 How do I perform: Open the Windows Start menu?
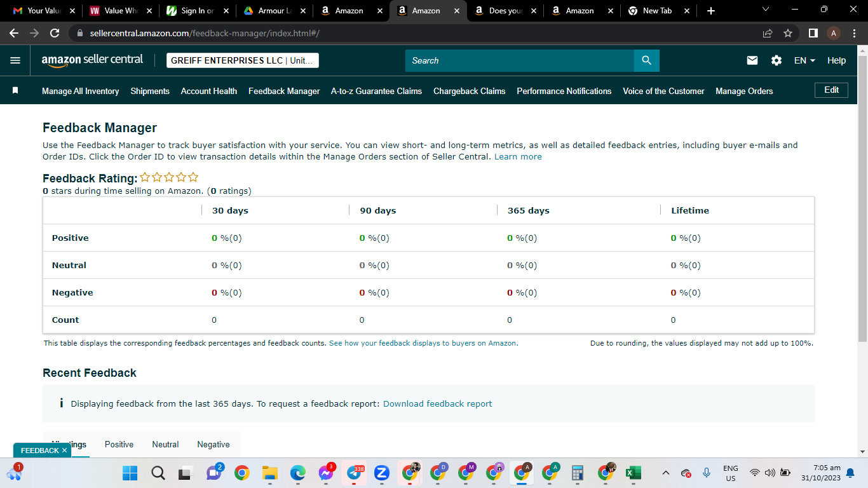pyautogui.click(x=130, y=473)
